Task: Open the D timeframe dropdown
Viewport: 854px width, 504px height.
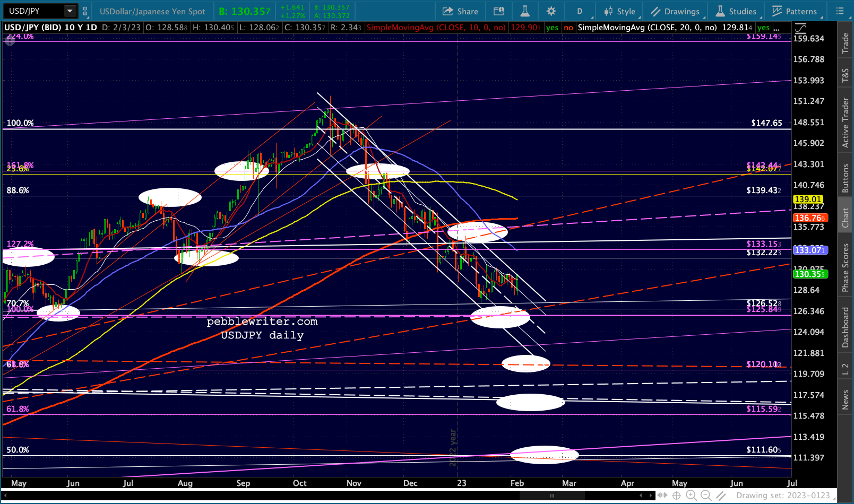Action: pyautogui.click(x=580, y=11)
